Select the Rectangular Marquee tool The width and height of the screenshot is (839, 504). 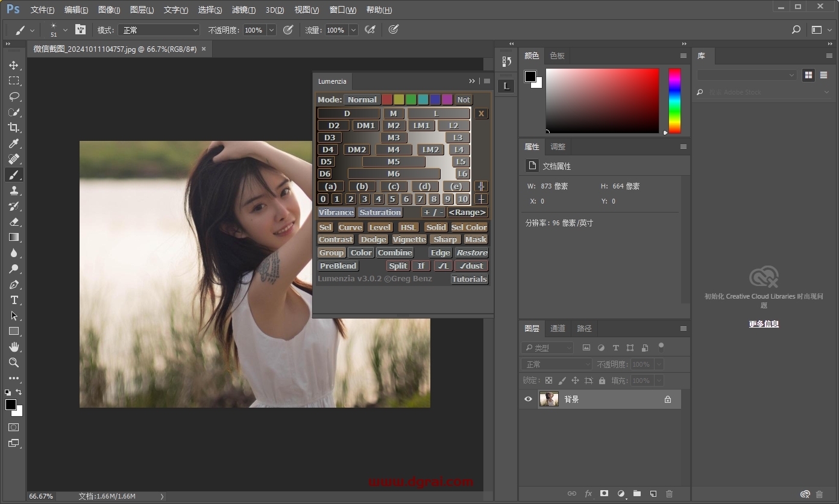14,81
